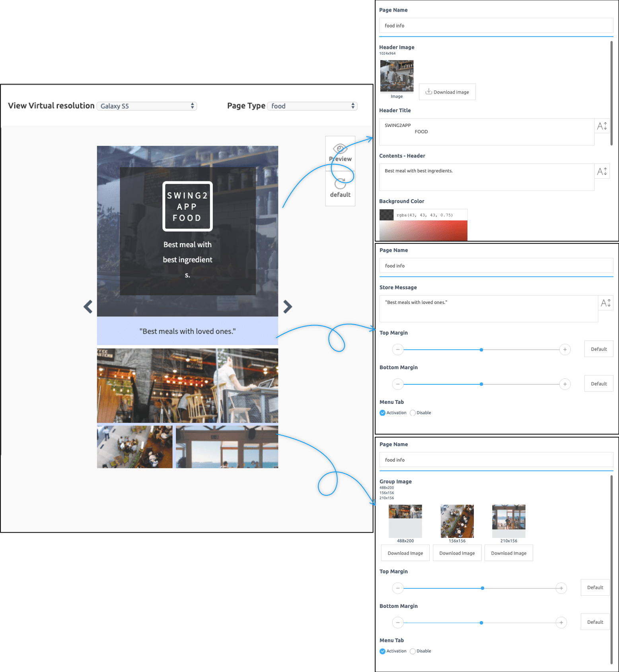Open the View Virtual resolution Galaxy S5 dropdown
The width and height of the screenshot is (619, 672).
147,106
